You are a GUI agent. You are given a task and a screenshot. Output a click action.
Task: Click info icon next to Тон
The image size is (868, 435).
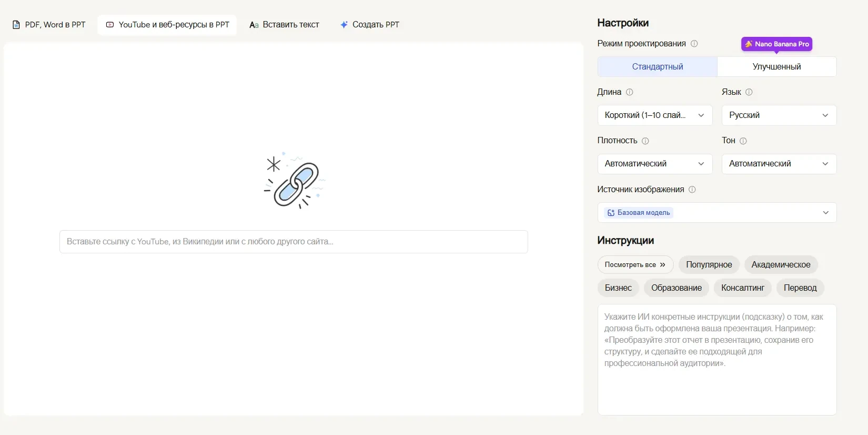coord(743,141)
